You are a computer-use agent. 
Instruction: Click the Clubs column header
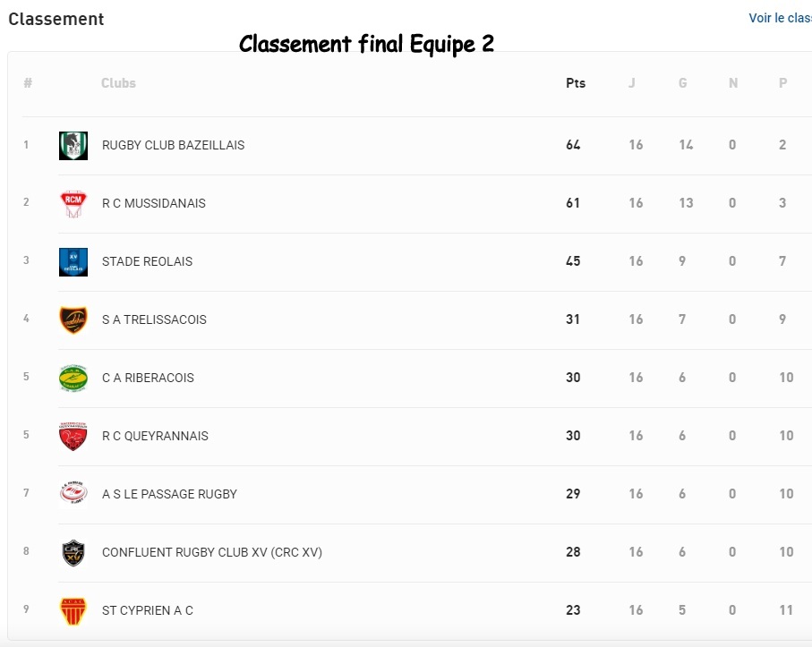point(118,83)
